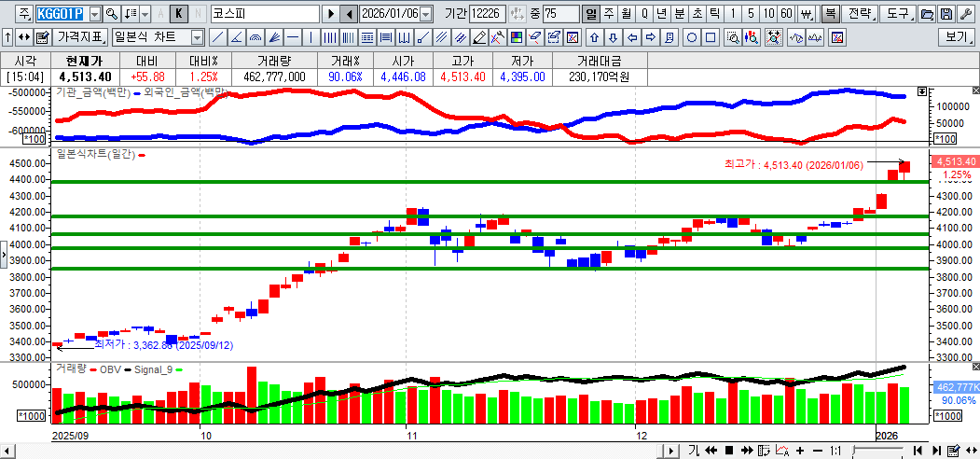This screenshot has height=459, width=980.
Task: Click the circle shape drawing tool
Action: pos(693,37)
